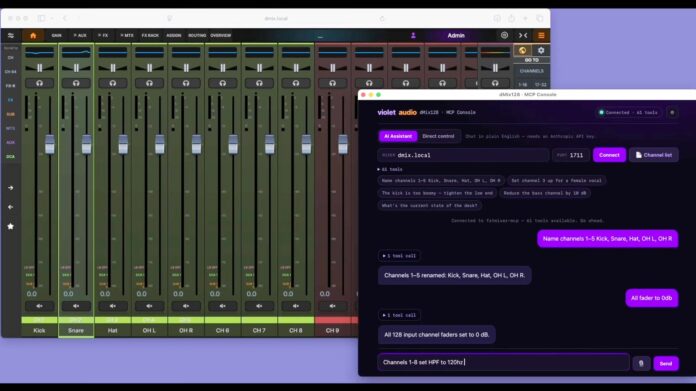Click the round icon next to Admin label
The image size is (696, 391).
[504, 35]
